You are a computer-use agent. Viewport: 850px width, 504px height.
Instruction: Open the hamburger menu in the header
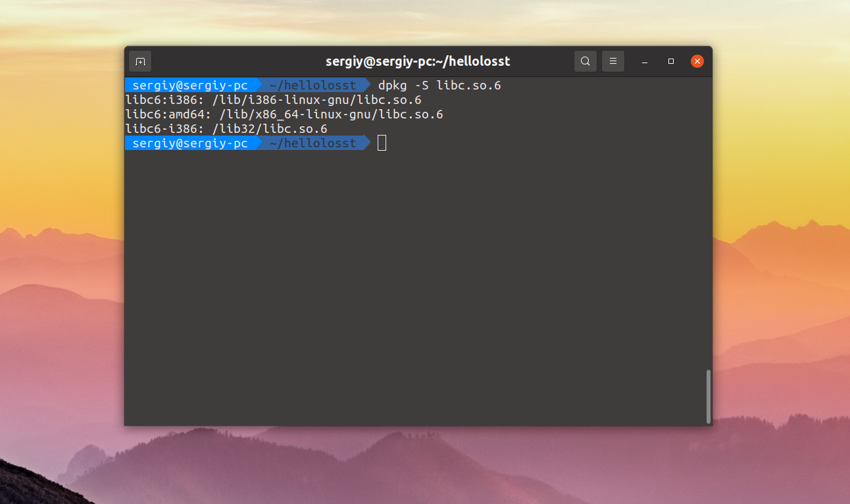[x=612, y=61]
